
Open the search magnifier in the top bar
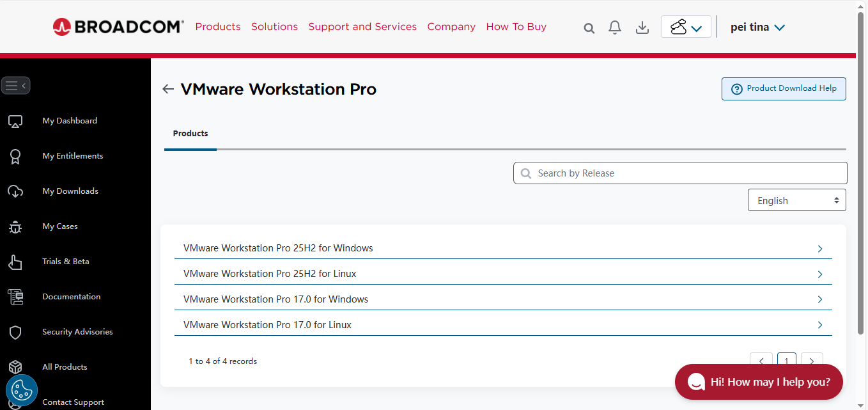[588, 27]
